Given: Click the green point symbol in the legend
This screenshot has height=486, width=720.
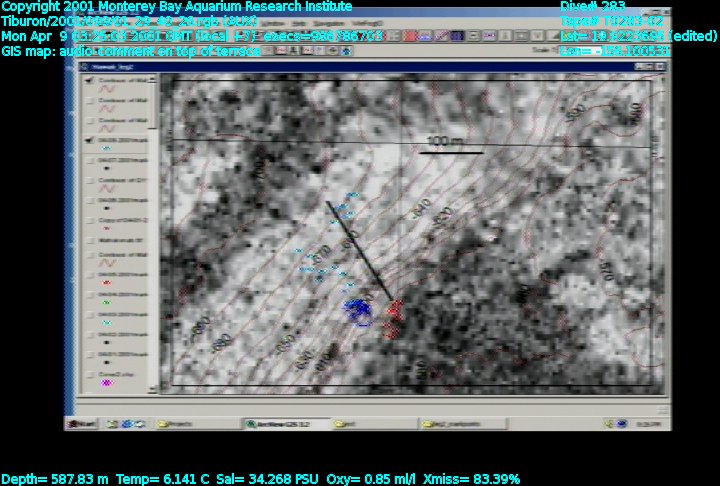Looking at the screenshot, I should pyautogui.click(x=107, y=302).
